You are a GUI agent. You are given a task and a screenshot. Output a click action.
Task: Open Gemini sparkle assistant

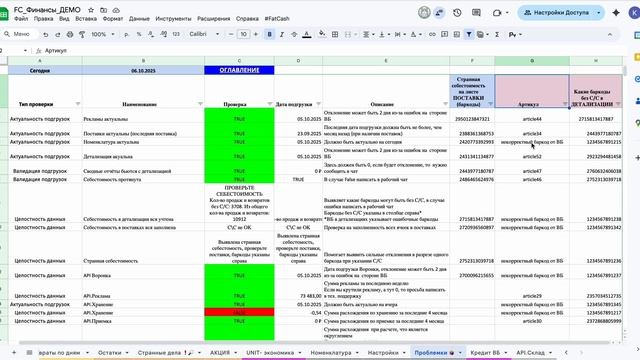point(616,13)
